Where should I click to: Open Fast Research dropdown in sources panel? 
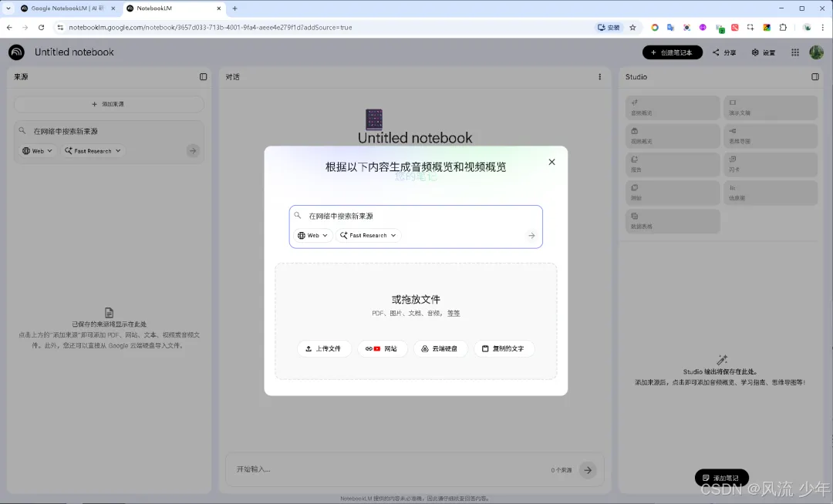point(93,151)
